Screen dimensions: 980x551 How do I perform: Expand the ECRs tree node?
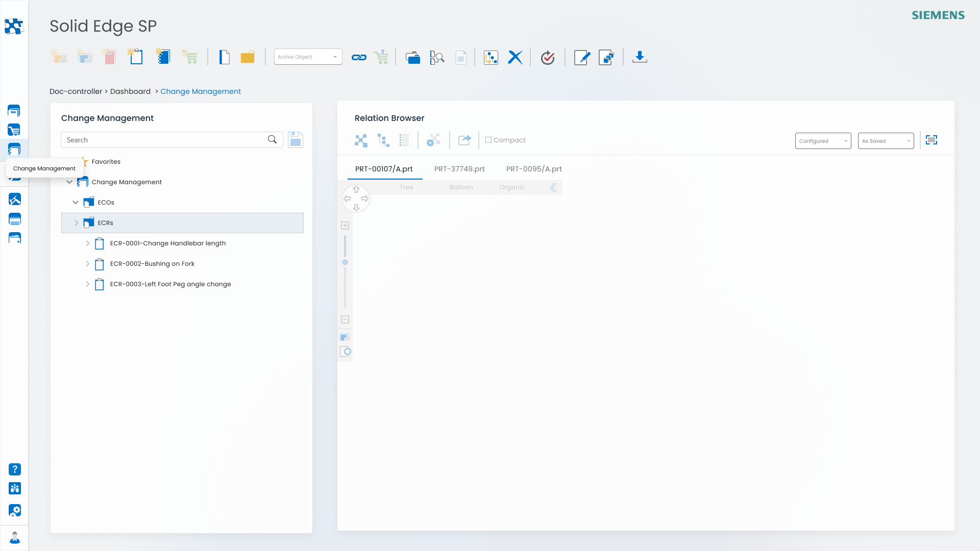pyautogui.click(x=77, y=223)
